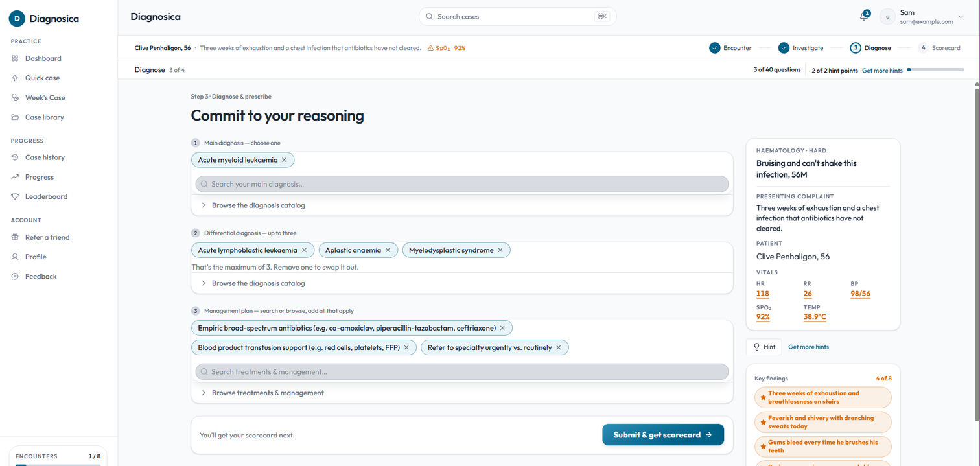
Task: Click the Search your main diagnosis field
Action: click(x=462, y=184)
